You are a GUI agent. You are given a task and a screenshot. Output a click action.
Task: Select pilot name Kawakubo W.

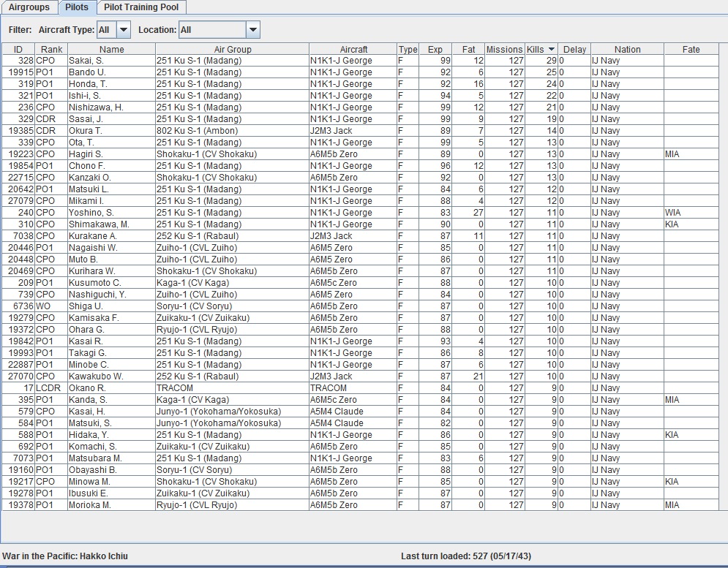pos(96,376)
